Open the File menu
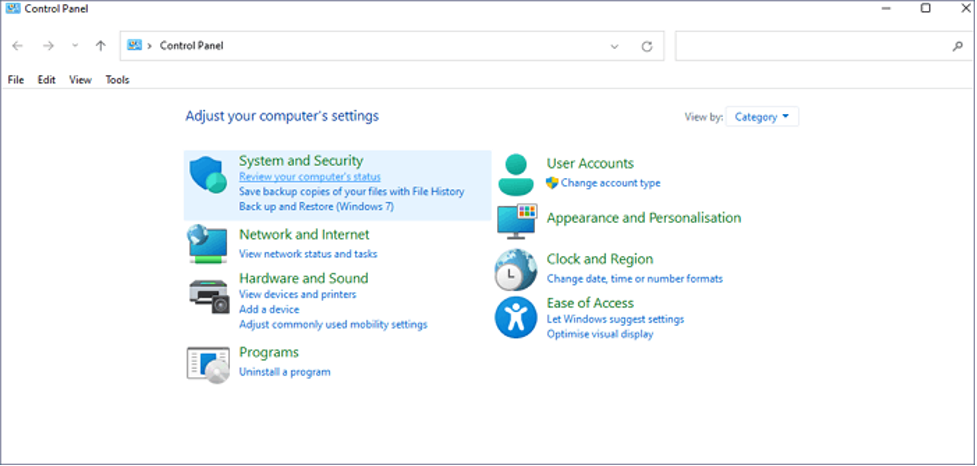The width and height of the screenshot is (977, 466). 16,80
